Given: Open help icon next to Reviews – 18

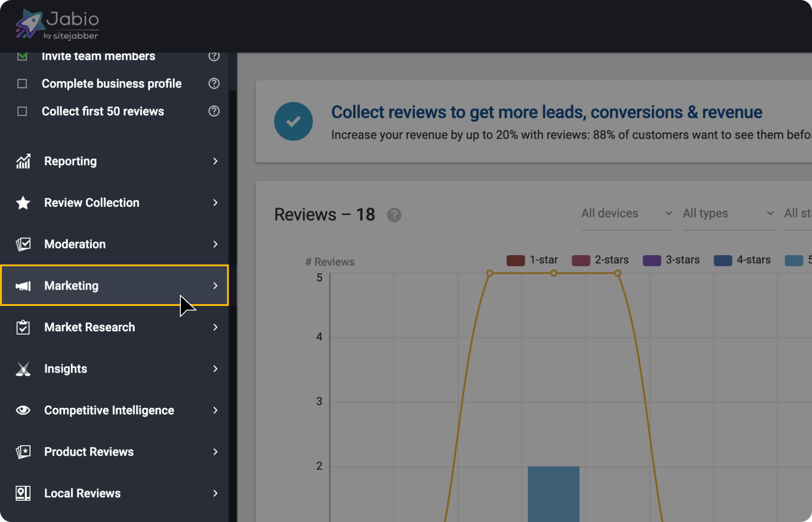Looking at the screenshot, I should (x=394, y=215).
